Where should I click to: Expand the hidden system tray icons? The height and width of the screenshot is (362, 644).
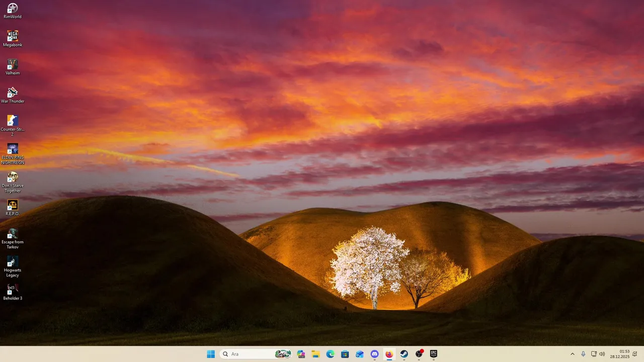[572, 354]
